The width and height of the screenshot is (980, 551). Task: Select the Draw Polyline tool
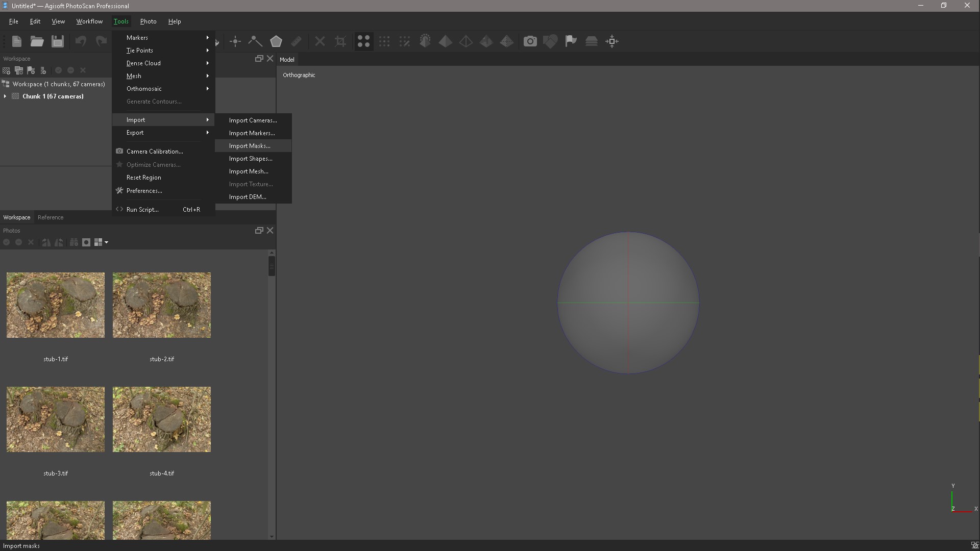(255, 41)
